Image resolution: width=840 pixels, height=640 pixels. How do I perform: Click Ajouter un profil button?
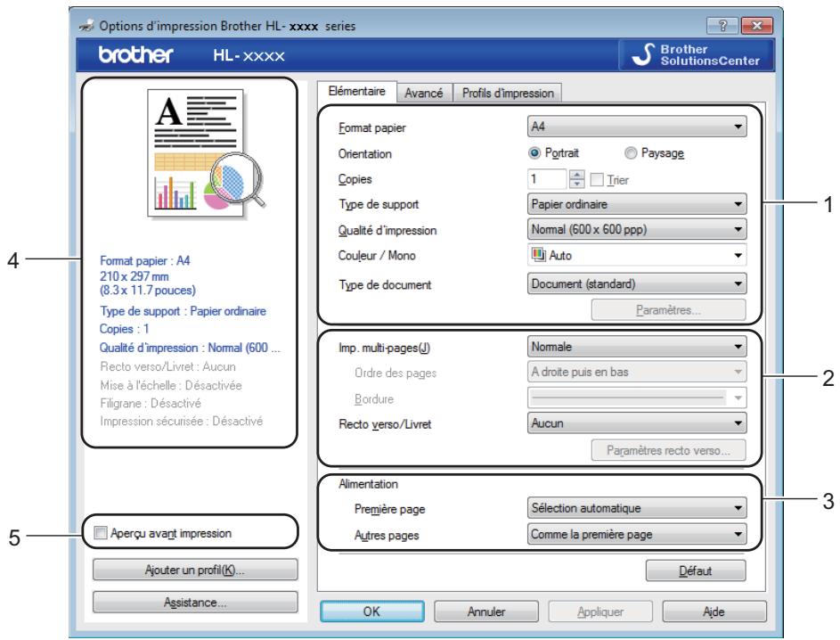(x=195, y=570)
